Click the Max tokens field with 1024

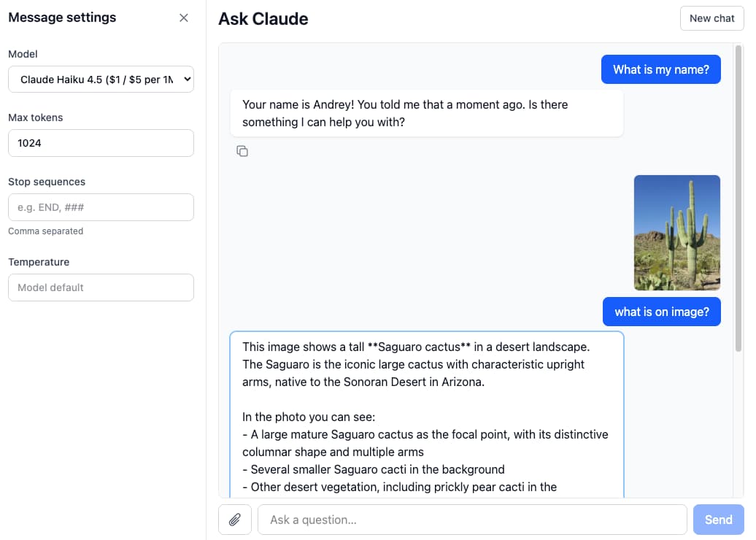101,143
